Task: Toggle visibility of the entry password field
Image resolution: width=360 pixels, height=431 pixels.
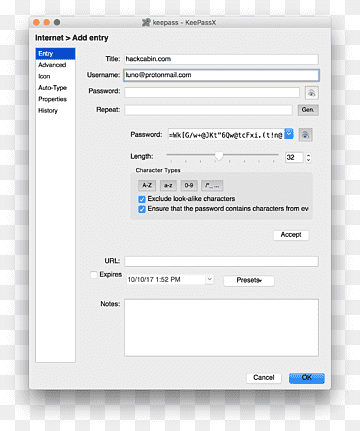Action: click(x=311, y=93)
